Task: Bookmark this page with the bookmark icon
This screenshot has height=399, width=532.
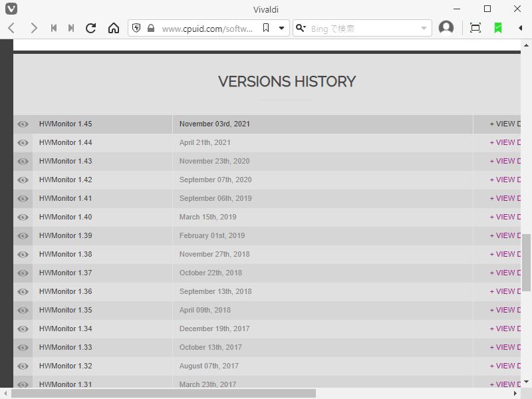Action: [x=266, y=28]
